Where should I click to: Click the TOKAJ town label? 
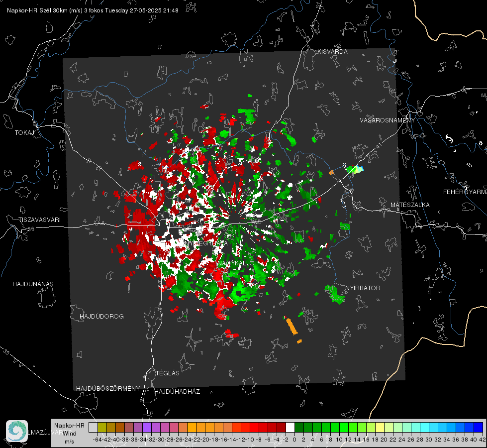pos(24,133)
